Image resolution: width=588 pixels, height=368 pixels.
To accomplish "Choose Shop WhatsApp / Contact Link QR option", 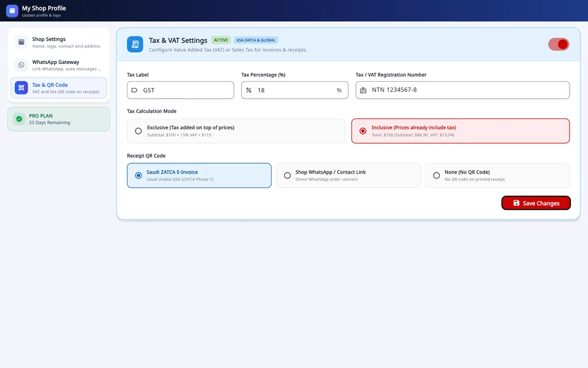I will point(349,175).
